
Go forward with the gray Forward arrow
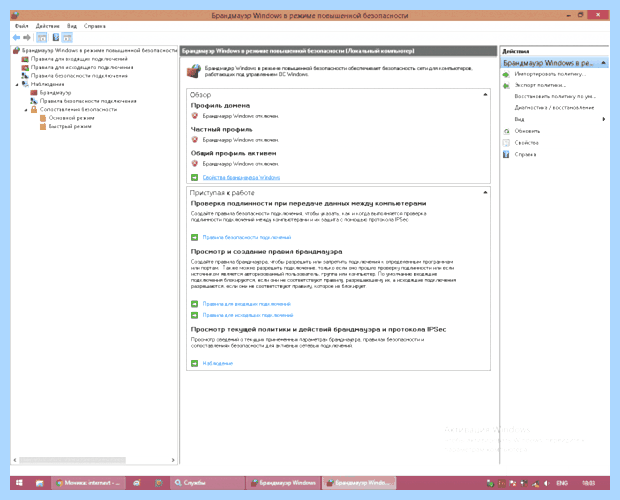point(26,38)
